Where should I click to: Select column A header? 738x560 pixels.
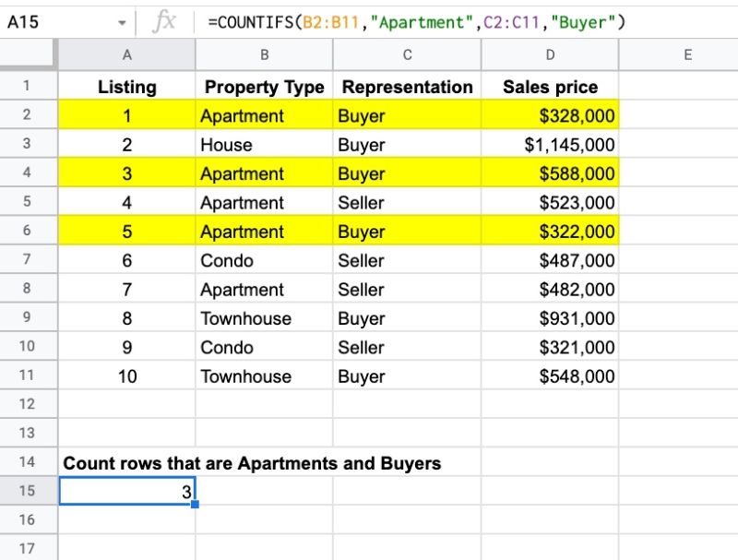[126, 55]
